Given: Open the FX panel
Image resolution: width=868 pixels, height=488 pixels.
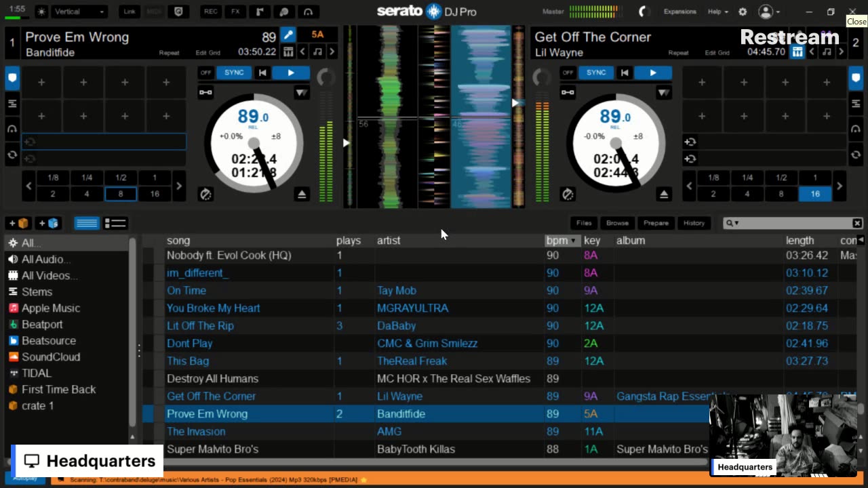Looking at the screenshot, I should tap(235, 12).
